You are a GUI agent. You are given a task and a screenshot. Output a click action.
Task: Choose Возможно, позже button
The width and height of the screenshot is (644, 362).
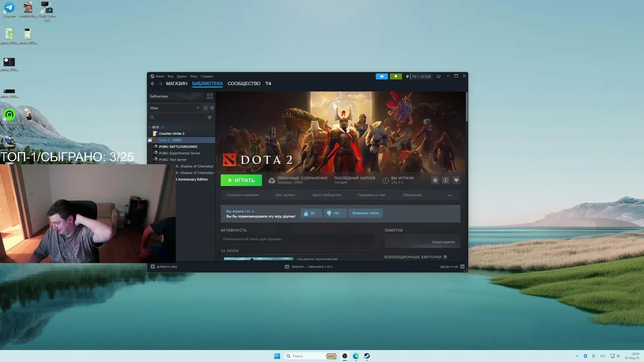coord(366,213)
